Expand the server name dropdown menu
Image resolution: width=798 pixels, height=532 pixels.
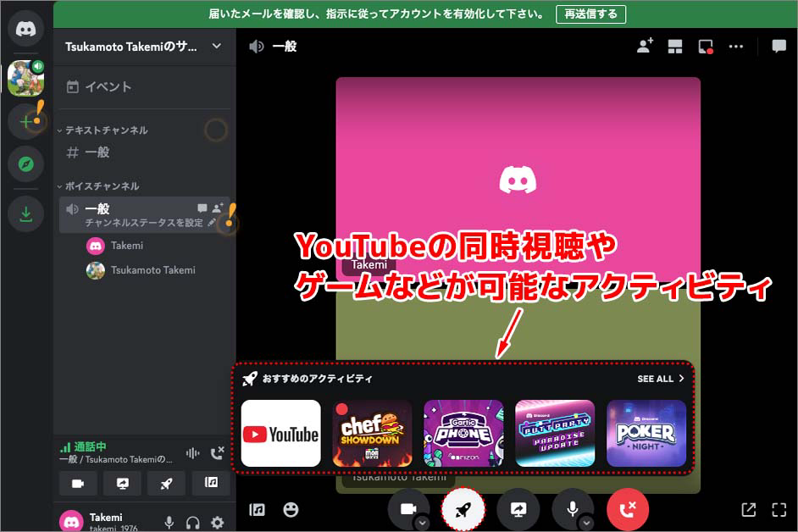coord(217,47)
